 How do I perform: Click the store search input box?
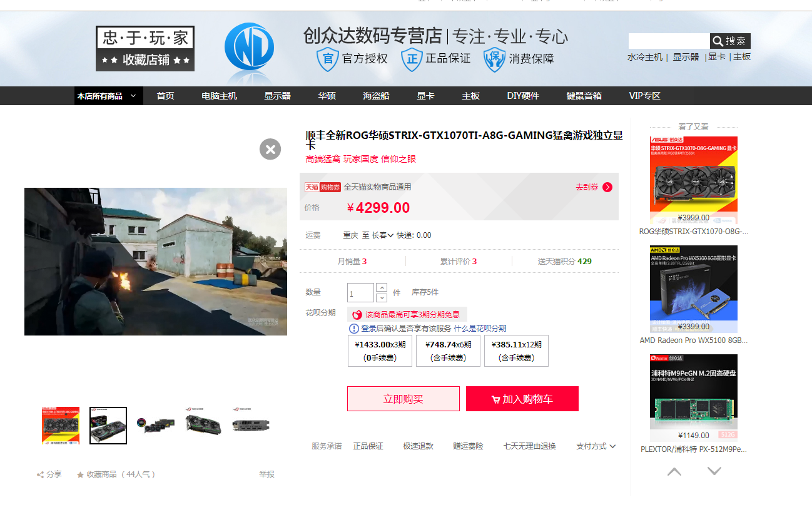point(669,41)
